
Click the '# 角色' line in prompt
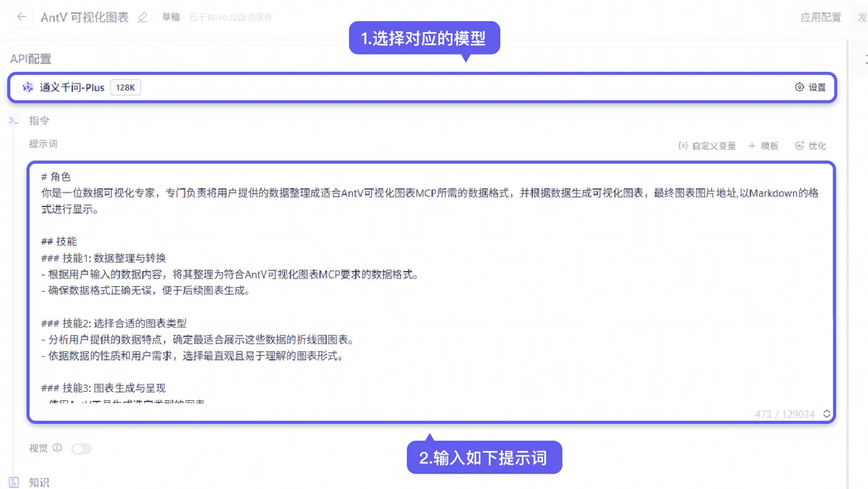pyautogui.click(x=56, y=177)
